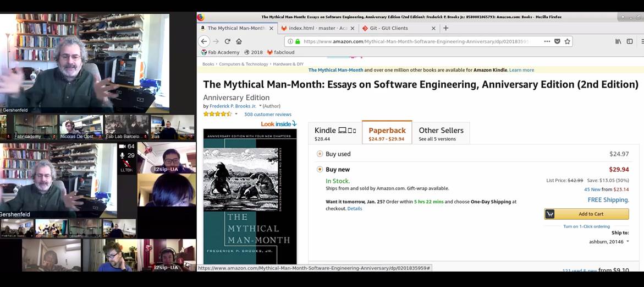The image size is (644, 287).
Task: Click Learn more about Amazon Kindle
Action: [521, 71]
